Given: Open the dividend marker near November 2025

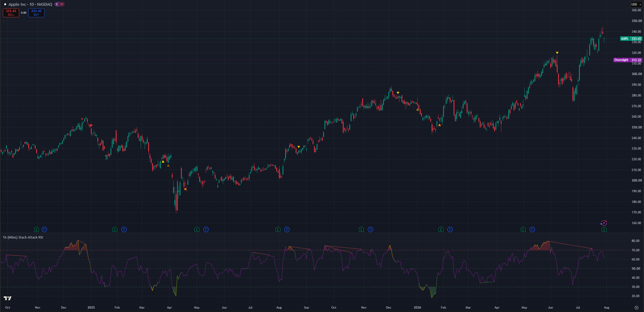Looking at the screenshot, I should point(371,230).
